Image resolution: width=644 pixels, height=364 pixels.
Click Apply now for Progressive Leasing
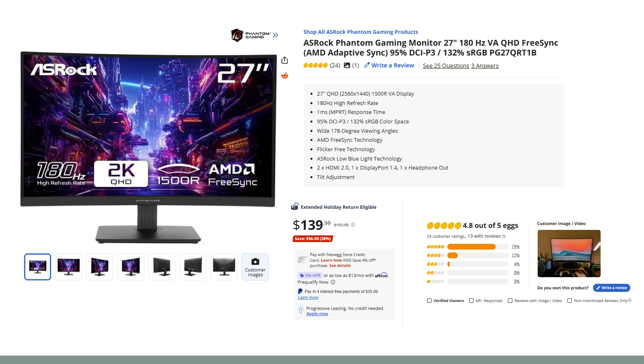[x=317, y=314]
